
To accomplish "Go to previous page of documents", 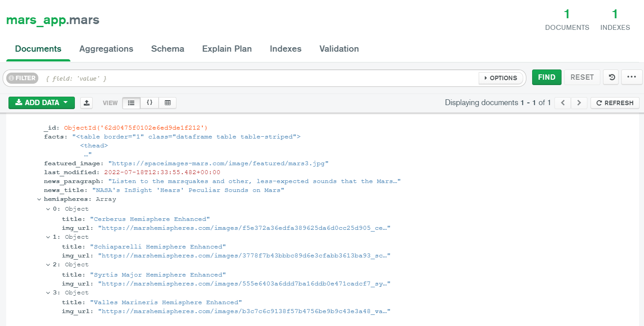I will coord(563,103).
